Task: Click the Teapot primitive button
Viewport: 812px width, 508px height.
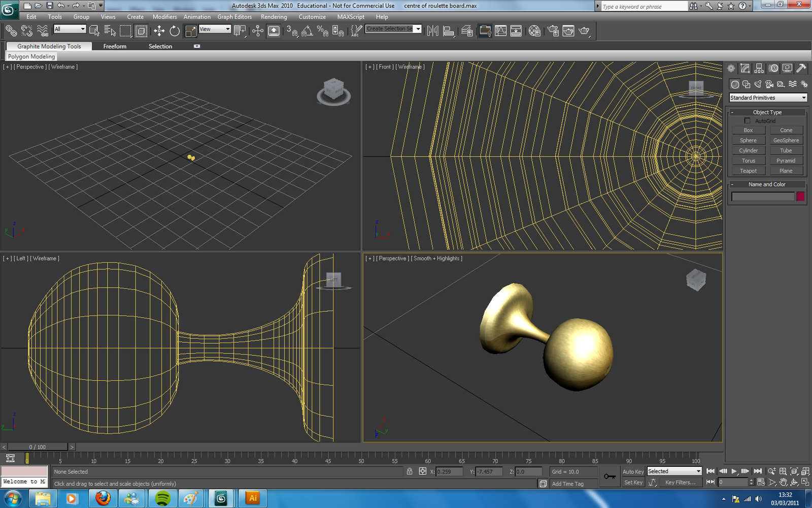Action: pos(748,171)
